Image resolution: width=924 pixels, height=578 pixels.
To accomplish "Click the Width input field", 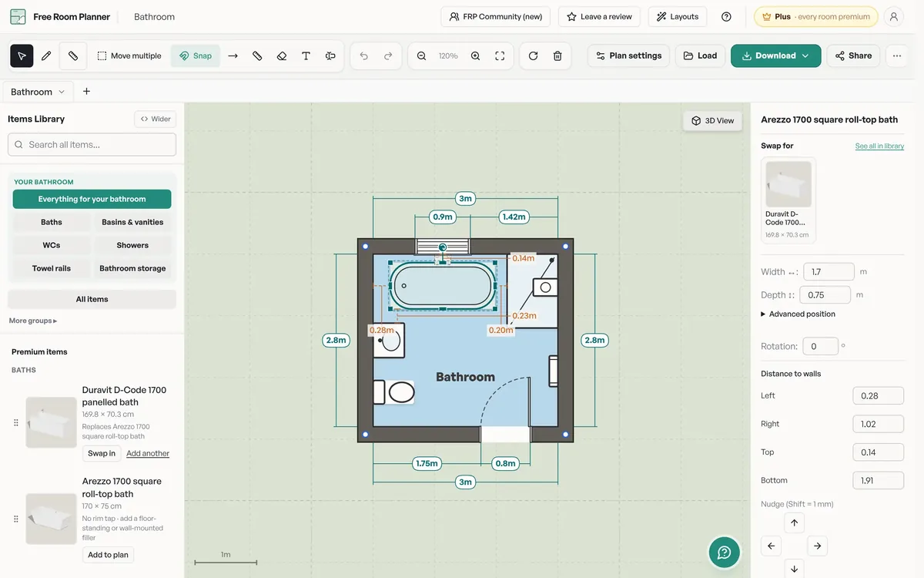I will (829, 271).
